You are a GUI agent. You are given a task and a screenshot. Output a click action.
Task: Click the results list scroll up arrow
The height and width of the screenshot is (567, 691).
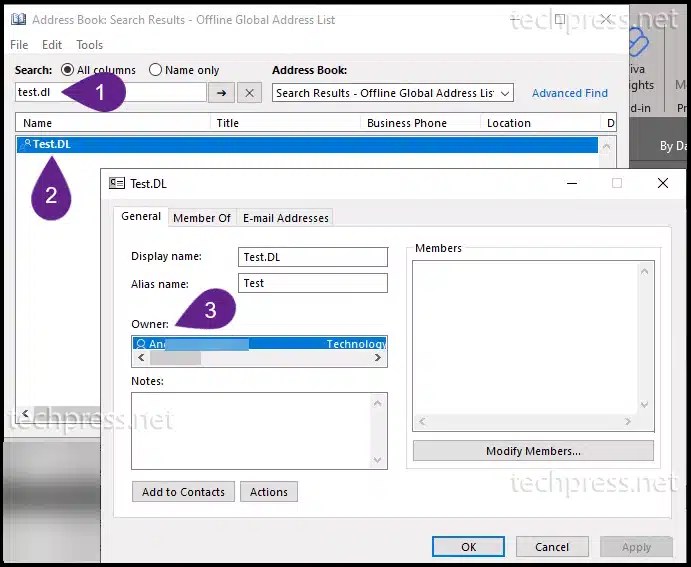(x=606, y=146)
